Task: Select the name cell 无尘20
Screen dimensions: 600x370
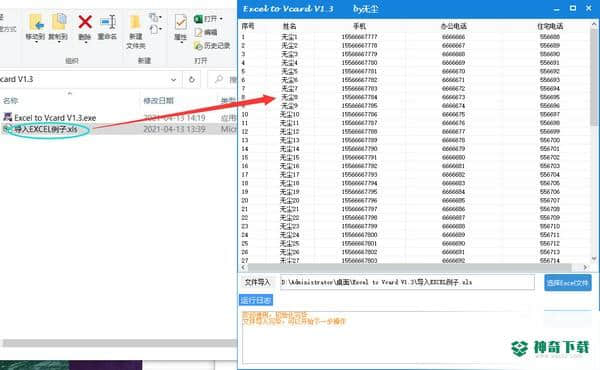Action: click(289, 200)
